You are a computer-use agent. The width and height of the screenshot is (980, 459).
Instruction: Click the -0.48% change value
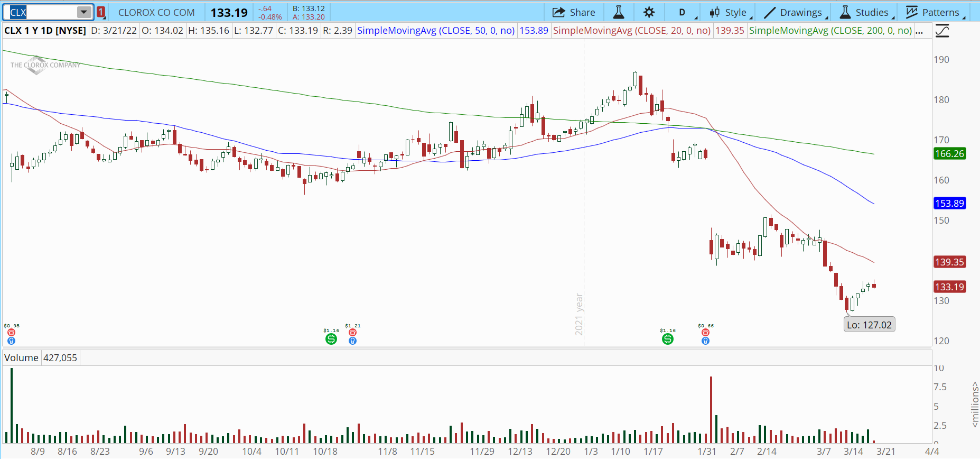[270, 17]
